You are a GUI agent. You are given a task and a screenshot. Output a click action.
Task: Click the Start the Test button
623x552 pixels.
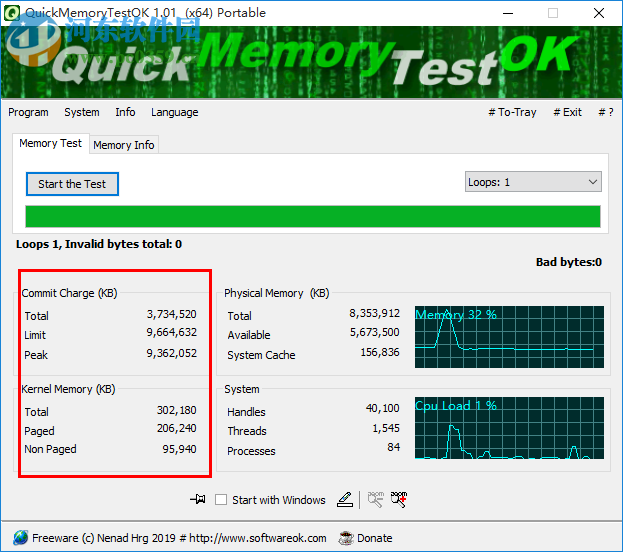pos(72,184)
